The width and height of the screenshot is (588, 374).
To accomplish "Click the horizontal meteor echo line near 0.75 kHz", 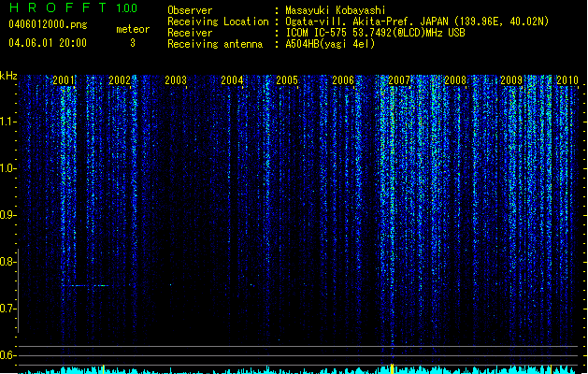I will click(85, 285).
